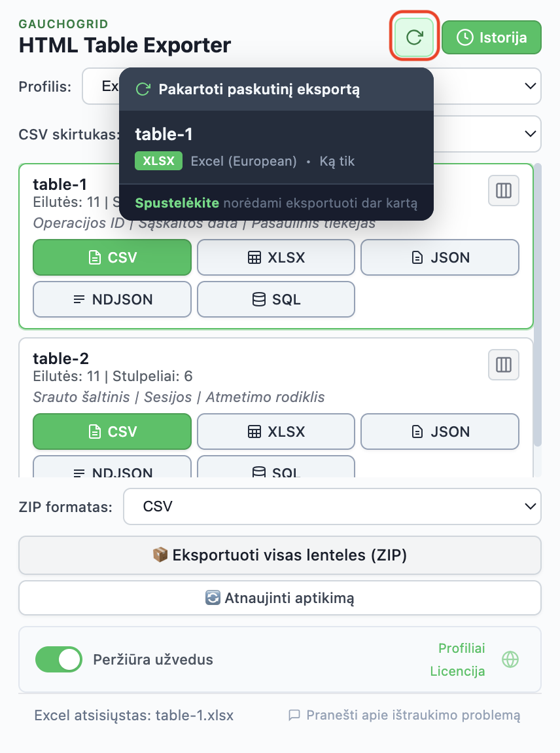Viewport: 560px width, 753px height.
Task: Export table-1 as XLSX
Action: 275,257
